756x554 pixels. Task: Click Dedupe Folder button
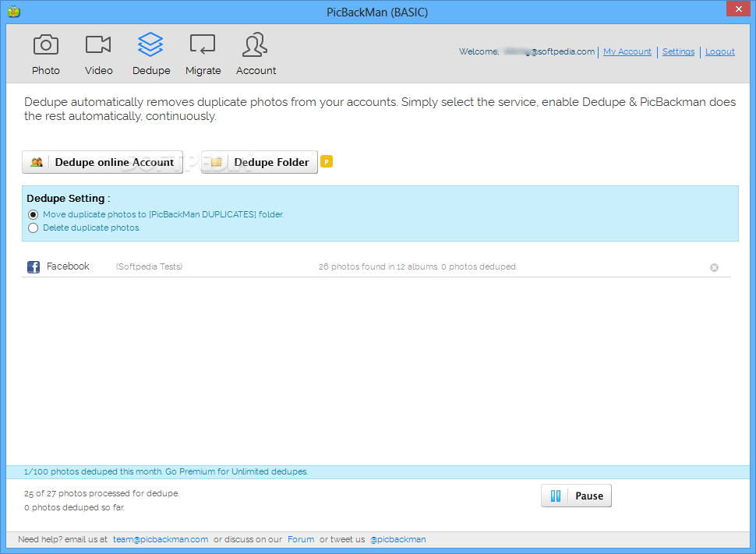coord(260,162)
